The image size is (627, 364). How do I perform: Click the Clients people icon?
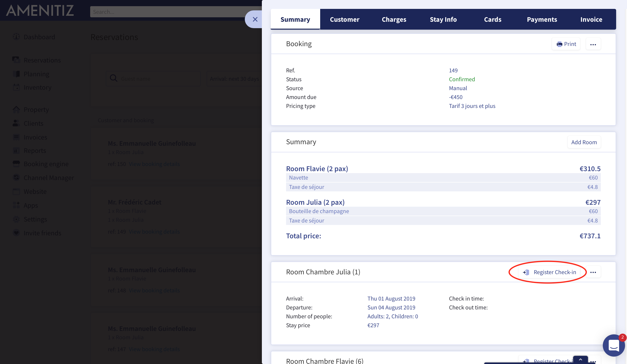(16, 123)
